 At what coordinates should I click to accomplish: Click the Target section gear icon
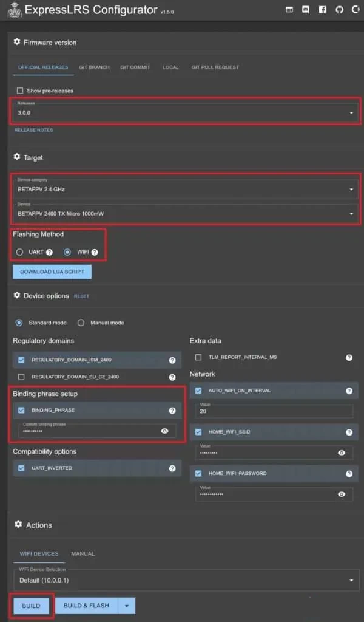click(16, 157)
